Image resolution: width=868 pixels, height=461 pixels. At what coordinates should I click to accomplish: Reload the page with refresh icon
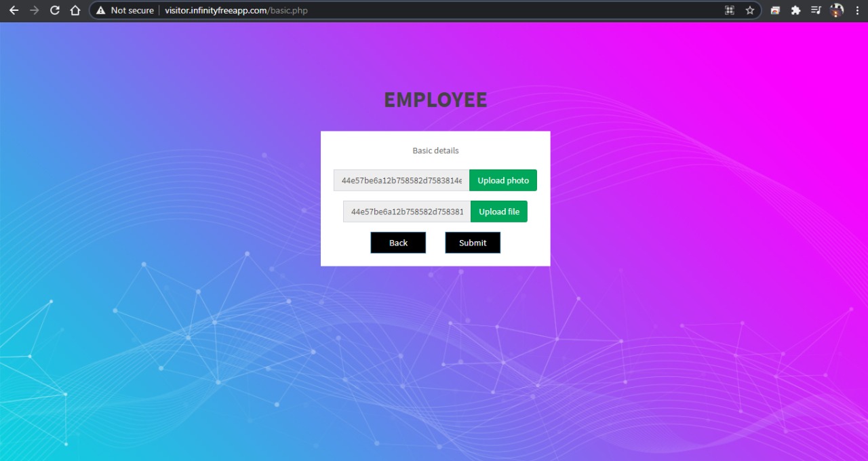pos(55,10)
